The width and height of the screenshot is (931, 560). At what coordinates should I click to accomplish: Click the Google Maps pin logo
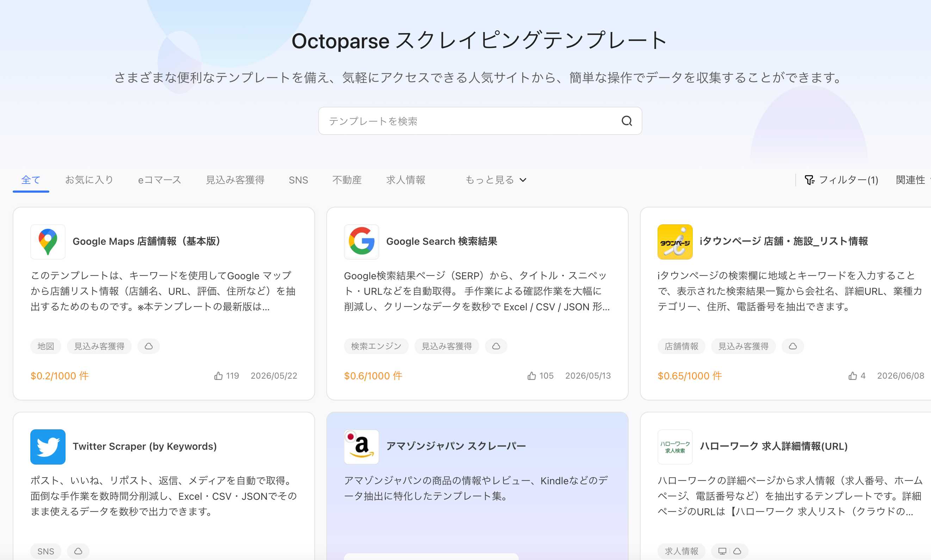coord(48,242)
